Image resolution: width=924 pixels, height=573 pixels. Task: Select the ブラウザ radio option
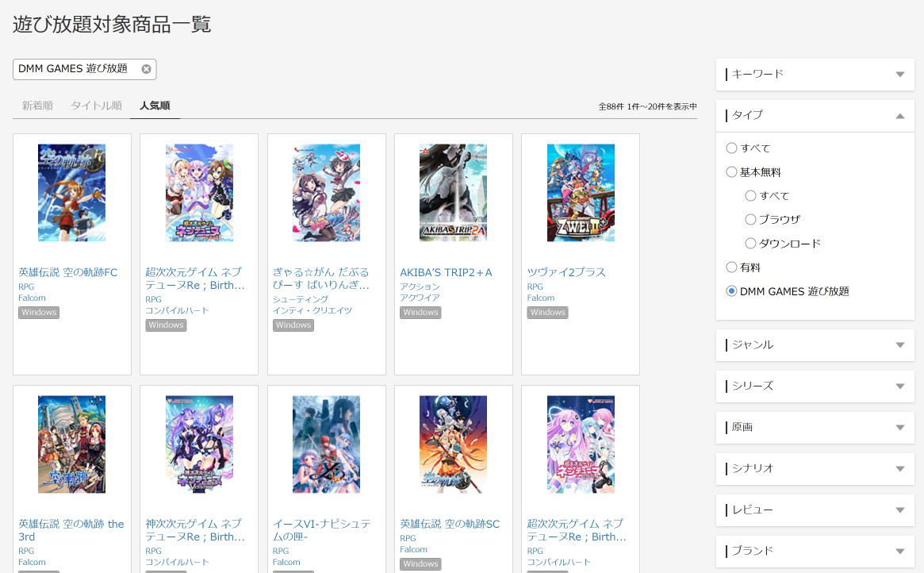[x=750, y=219]
